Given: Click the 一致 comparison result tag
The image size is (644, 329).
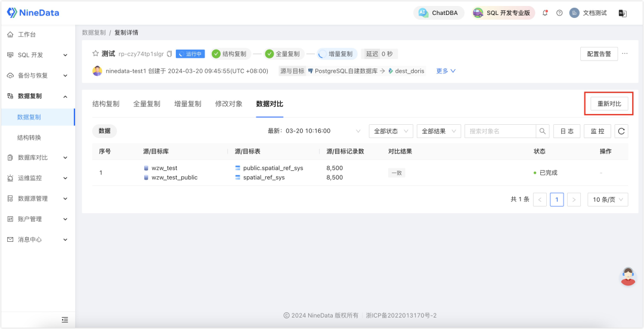Looking at the screenshot, I should coord(397,173).
